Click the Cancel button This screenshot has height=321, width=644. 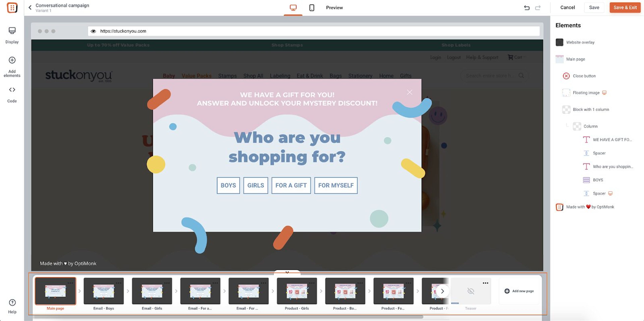567,8
